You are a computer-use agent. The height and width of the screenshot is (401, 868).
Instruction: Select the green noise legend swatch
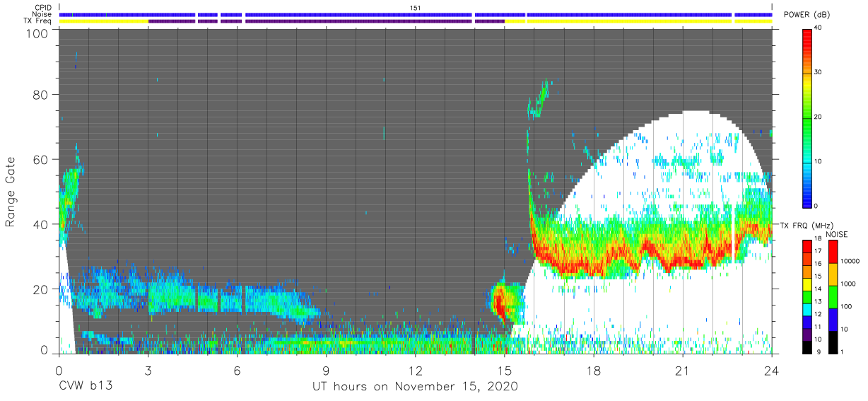tap(833, 297)
